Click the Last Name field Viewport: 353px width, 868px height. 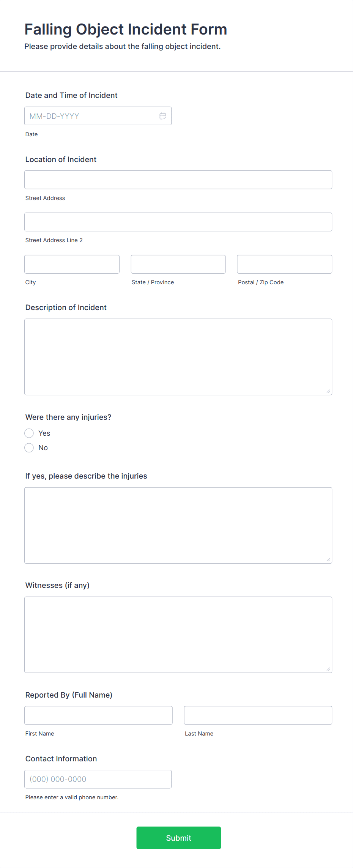pyautogui.click(x=258, y=715)
